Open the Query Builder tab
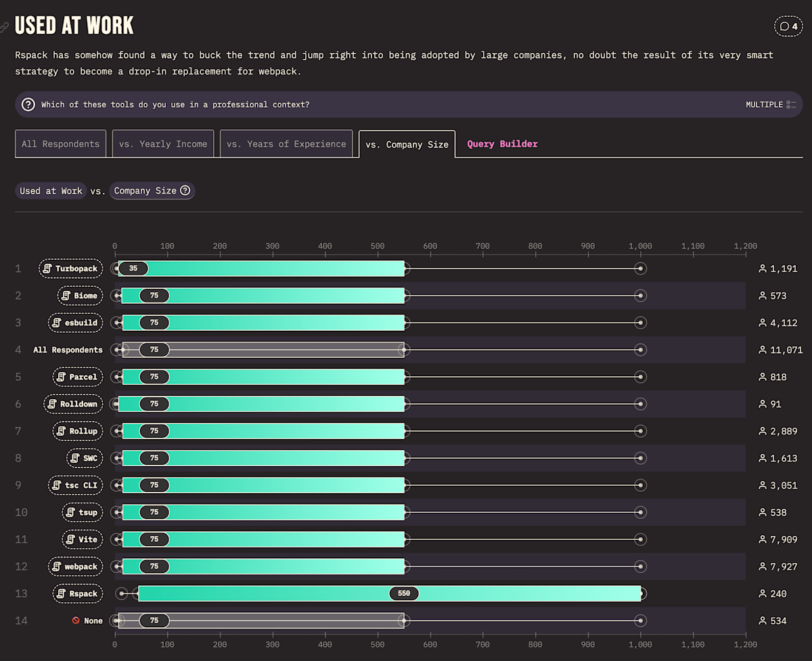Screen dimensions: 812x661 click(502, 143)
